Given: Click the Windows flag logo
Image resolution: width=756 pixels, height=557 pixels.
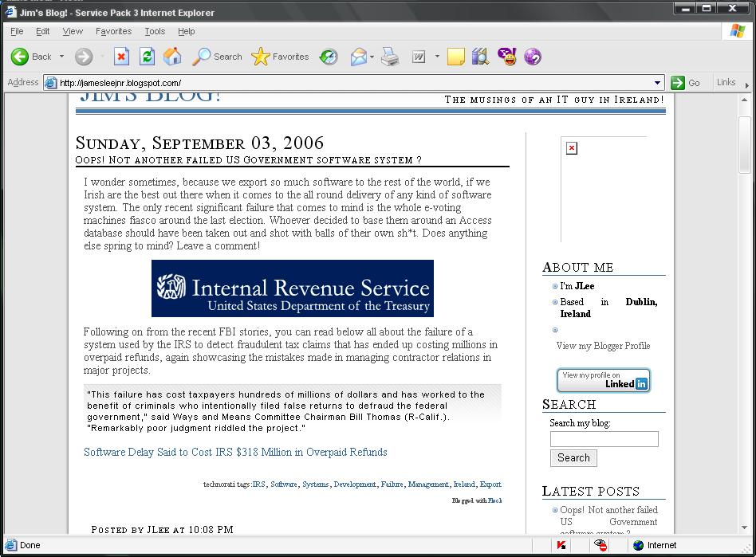Looking at the screenshot, I should (737, 31).
